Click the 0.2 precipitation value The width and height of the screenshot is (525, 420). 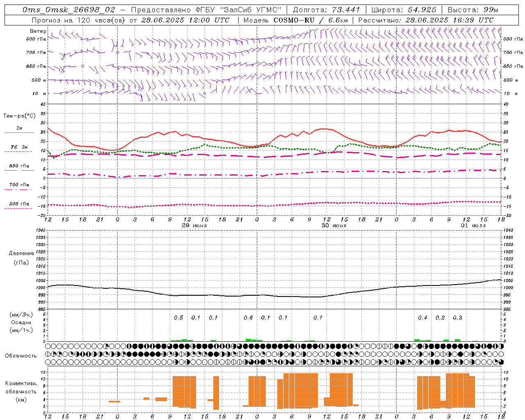click(440, 317)
